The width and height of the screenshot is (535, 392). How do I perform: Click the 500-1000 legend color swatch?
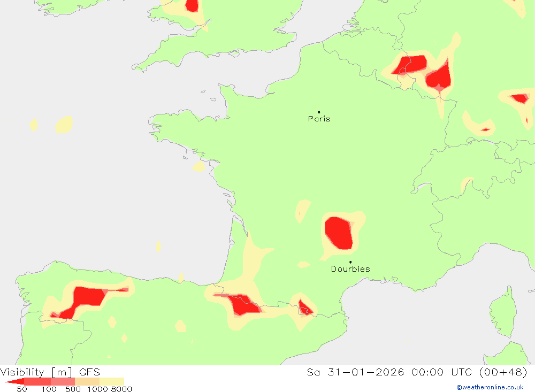point(87,381)
